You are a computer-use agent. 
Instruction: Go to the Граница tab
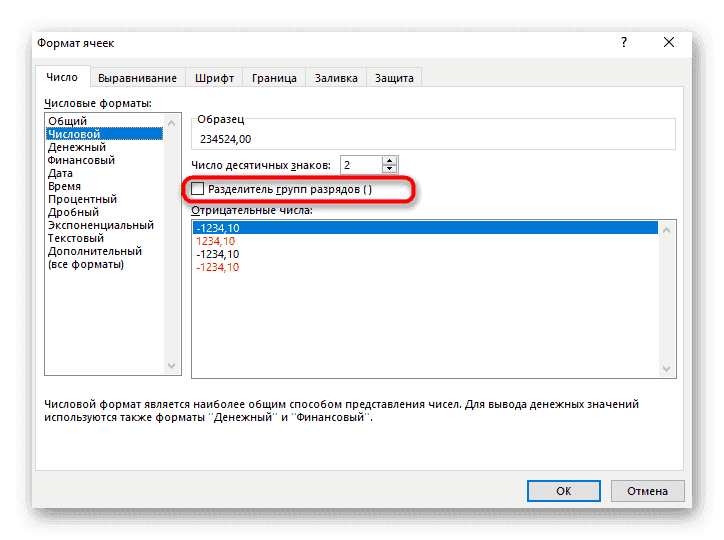(x=274, y=78)
